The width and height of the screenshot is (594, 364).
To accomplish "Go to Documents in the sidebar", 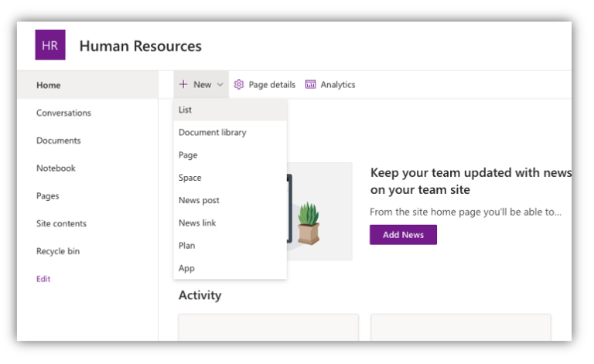I will [x=58, y=141].
